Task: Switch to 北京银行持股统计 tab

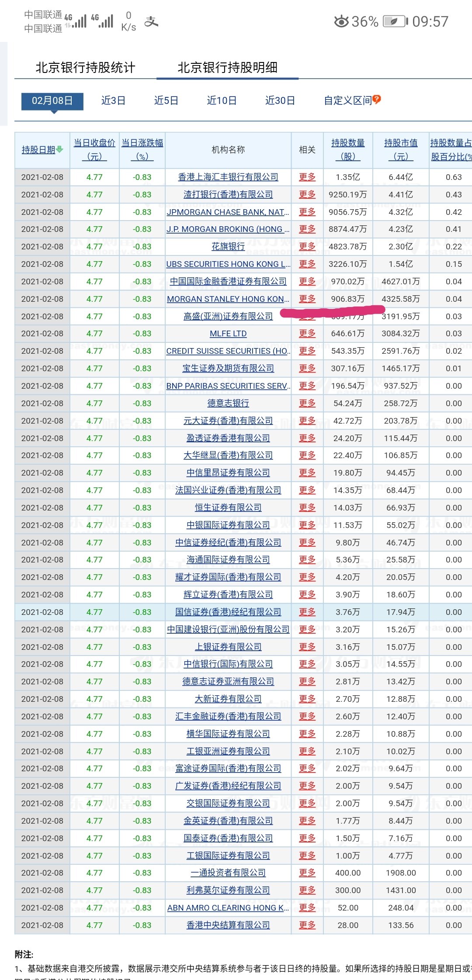Action: pos(86,68)
